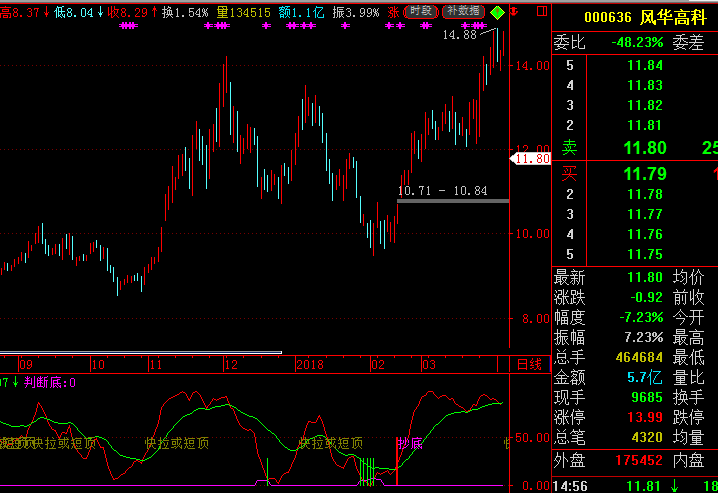
Task: Click the 现手 value 9685
Action: tap(647, 397)
